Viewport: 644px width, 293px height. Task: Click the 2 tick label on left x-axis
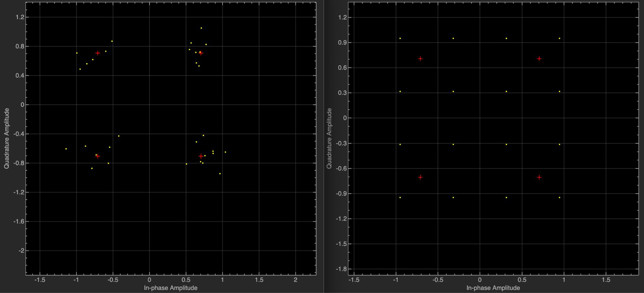[295, 280]
